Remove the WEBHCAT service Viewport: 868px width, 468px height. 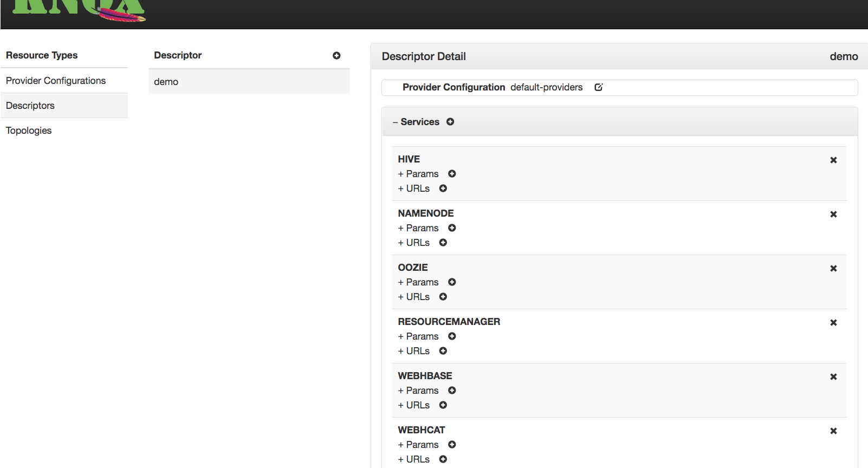click(x=833, y=431)
